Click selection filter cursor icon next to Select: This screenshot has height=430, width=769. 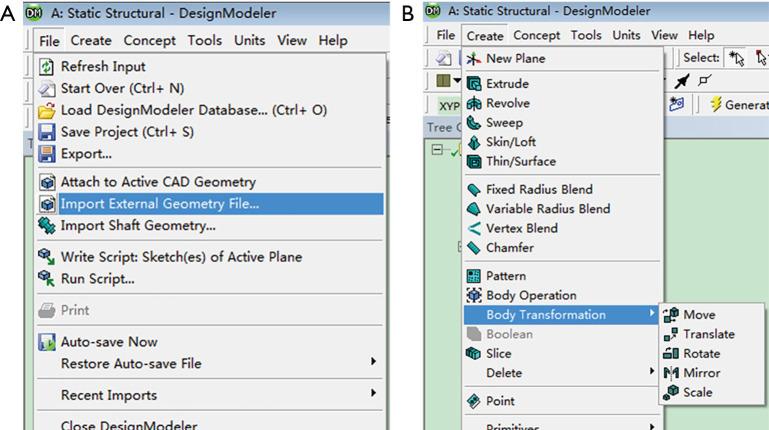click(736, 58)
